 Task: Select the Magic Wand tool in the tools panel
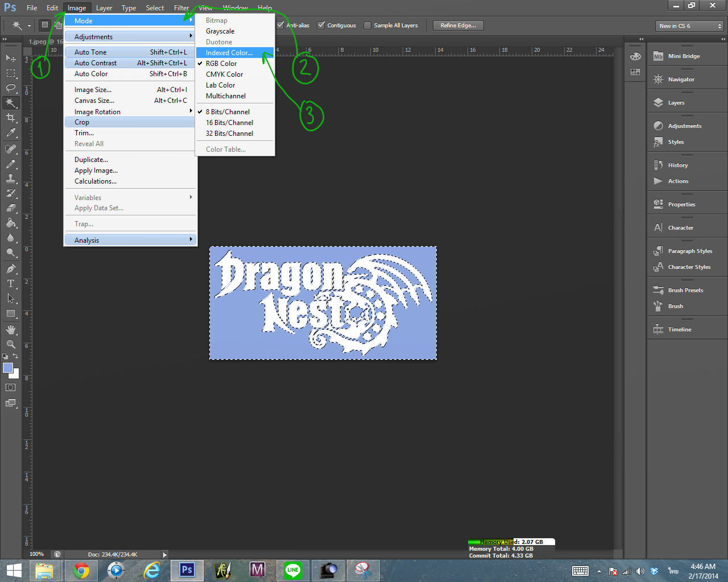click(x=11, y=103)
